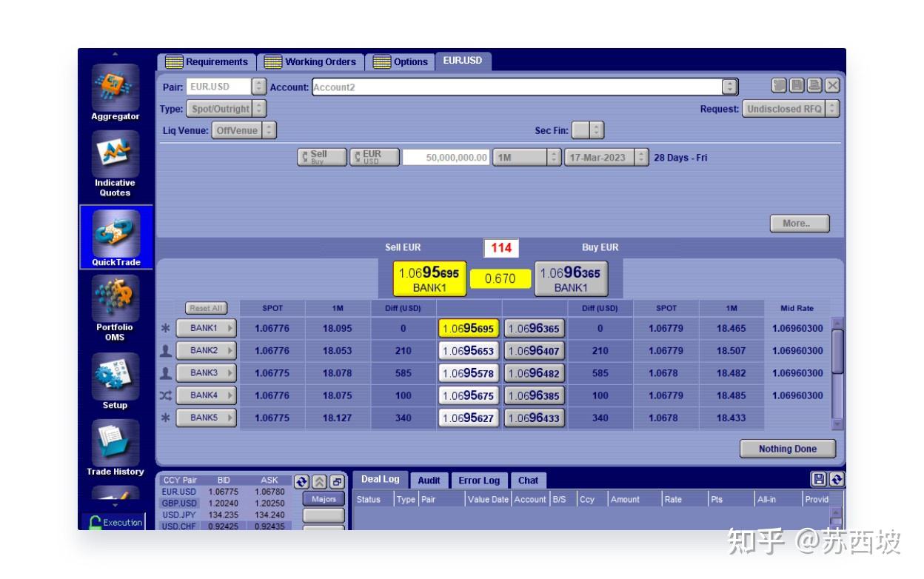This screenshot has height=579, width=924.
Task: Switch to the Options tab
Action: pyautogui.click(x=401, y=62)
